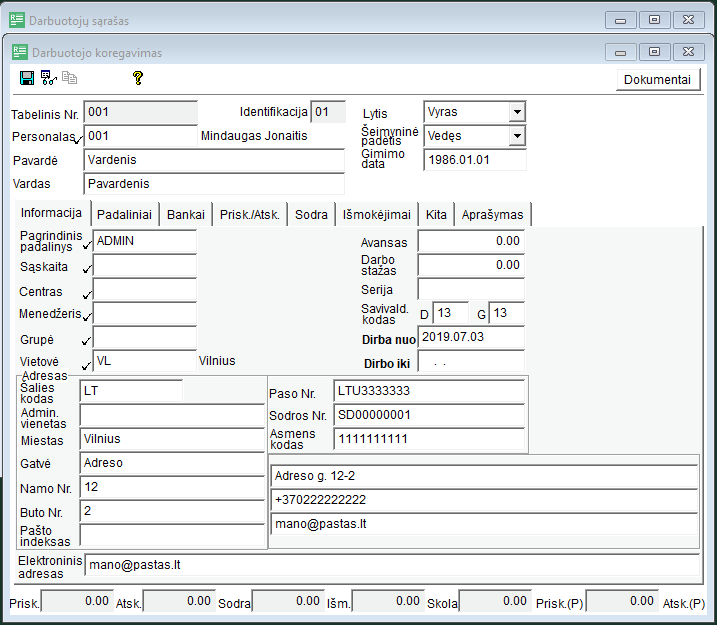Click the Pašto indeksas field
The width and height of the screenshot is (717, 625).
[172, 534]
